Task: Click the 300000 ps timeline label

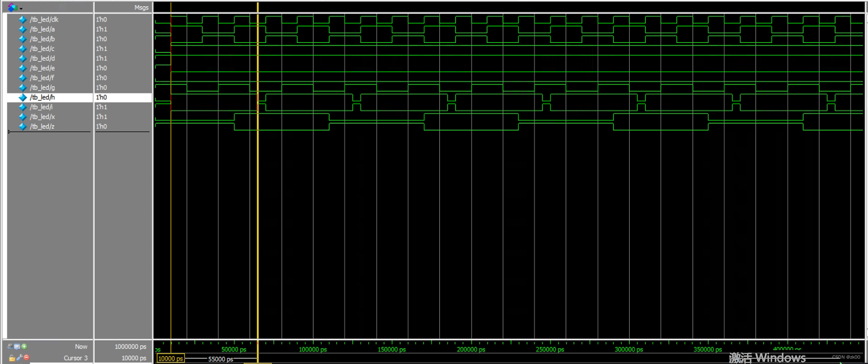Action: (x=629, y=350)
